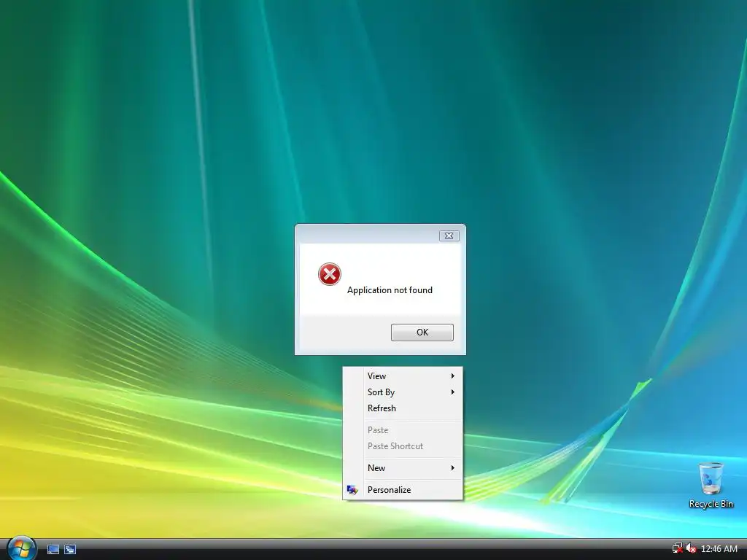This screenshot has height=560, width=747.
Task: Click the muted volume tray icon
Action: (691, 548)
